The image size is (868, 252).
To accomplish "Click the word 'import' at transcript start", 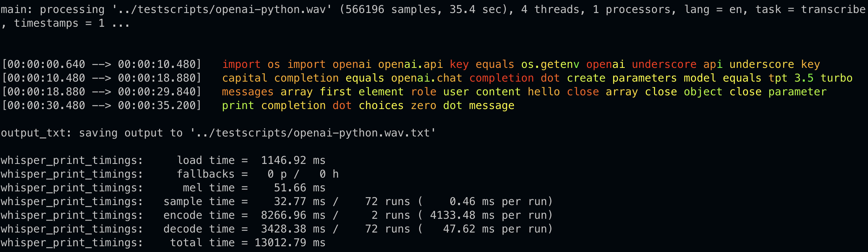I will [x=241, y=64].
